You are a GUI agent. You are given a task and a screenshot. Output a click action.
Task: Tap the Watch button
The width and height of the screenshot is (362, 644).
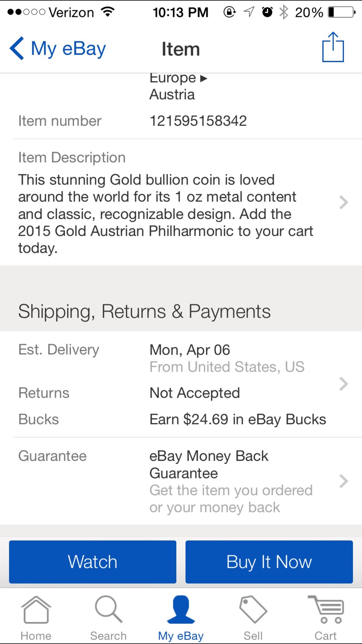[93, 562]
